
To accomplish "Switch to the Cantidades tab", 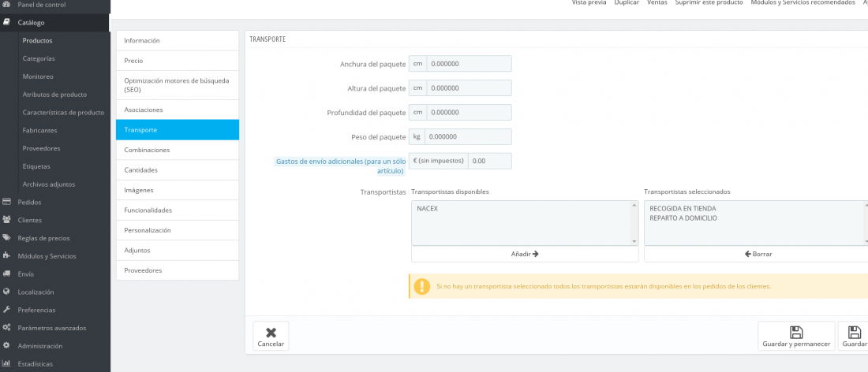I will click(177, 170).
